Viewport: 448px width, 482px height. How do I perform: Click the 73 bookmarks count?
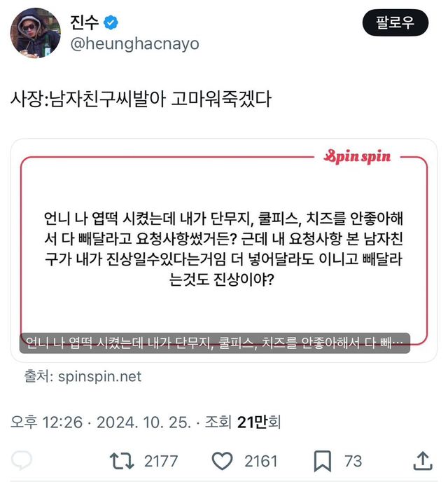(x=353, y=461)
